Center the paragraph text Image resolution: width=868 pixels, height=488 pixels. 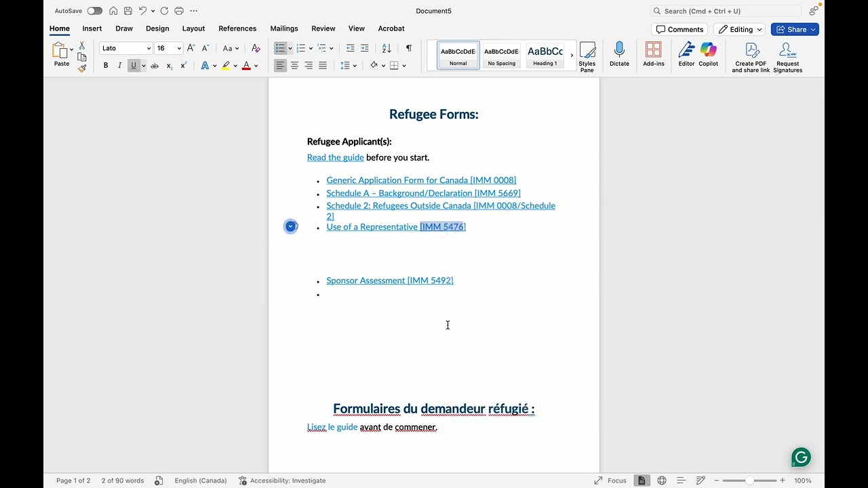click(294, 66)
